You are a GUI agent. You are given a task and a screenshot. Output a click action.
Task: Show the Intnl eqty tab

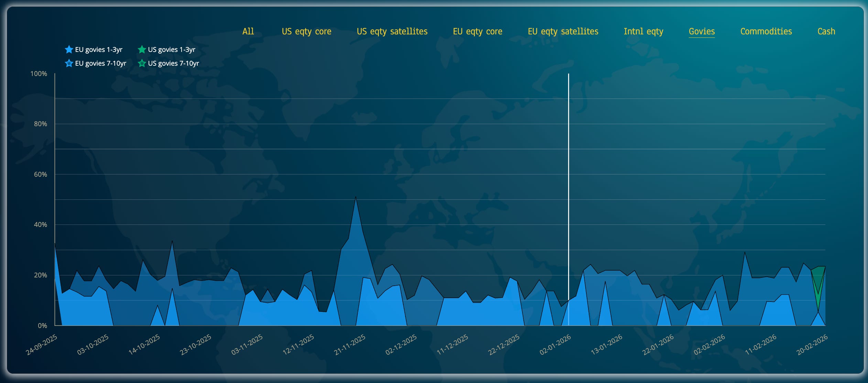coord(643,31)
